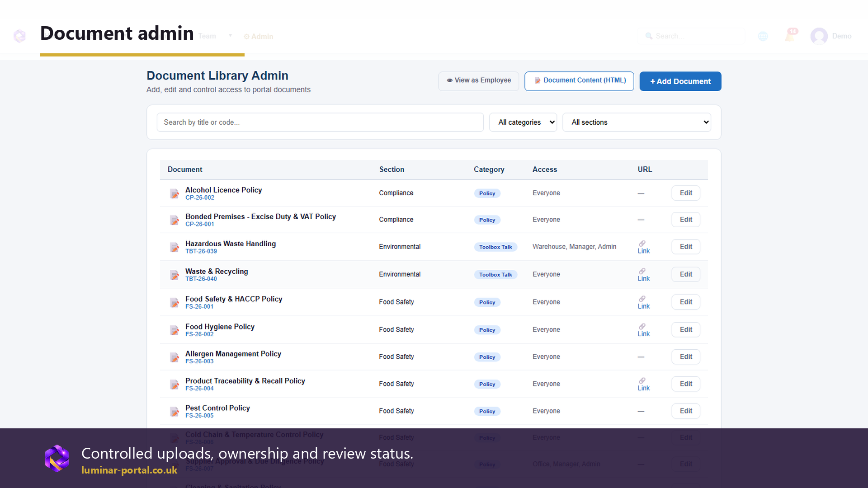Click the Hazardous Waste Handling document icon
The height and width of the screenshot is (488, 868).
(175, 247)
